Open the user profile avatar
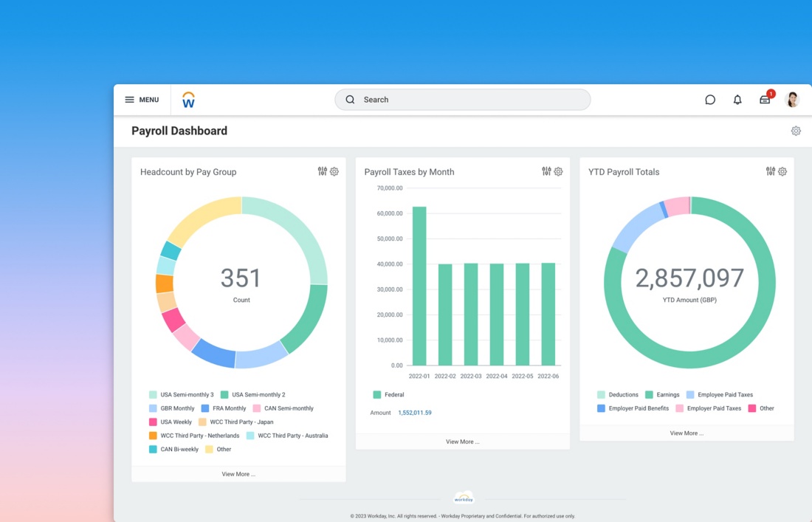Screen dimensions: 812x522 (x=793, y=100)
